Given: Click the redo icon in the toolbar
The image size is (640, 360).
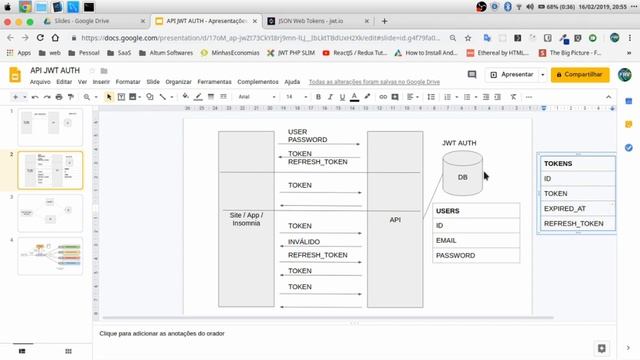Looking at the screenshot, I should coord(47,97).
